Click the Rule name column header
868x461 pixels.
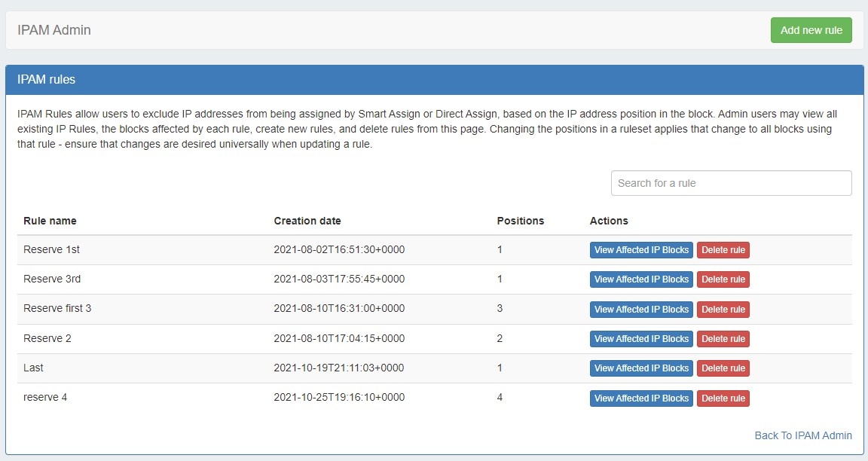coord(50,221)
